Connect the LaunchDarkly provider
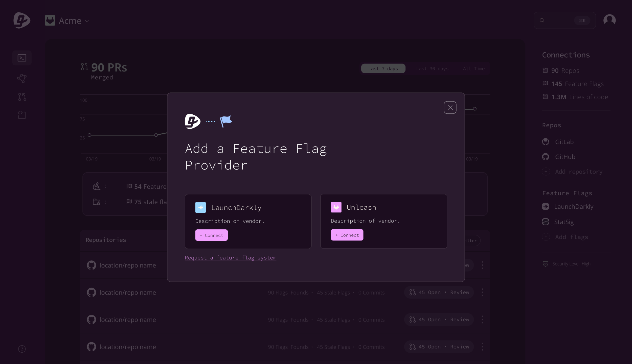Screen dimensions: 632x364 point(211,235)
